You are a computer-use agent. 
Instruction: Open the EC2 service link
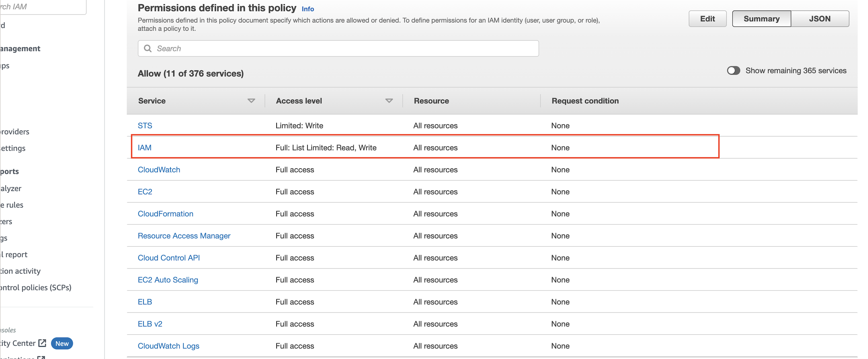pyautogui.click(x=145, y=192)
